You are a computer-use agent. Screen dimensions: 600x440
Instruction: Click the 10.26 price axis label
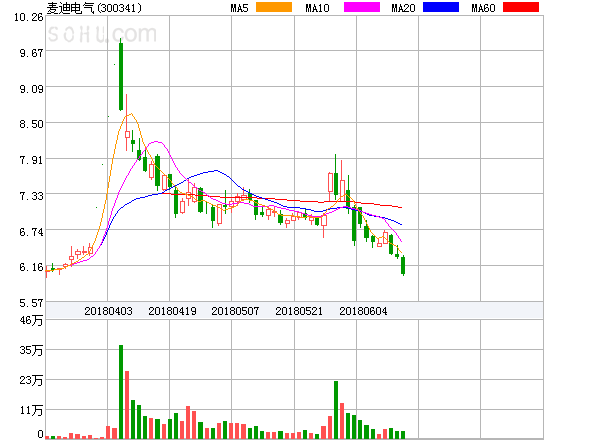[x=29, y=17]
